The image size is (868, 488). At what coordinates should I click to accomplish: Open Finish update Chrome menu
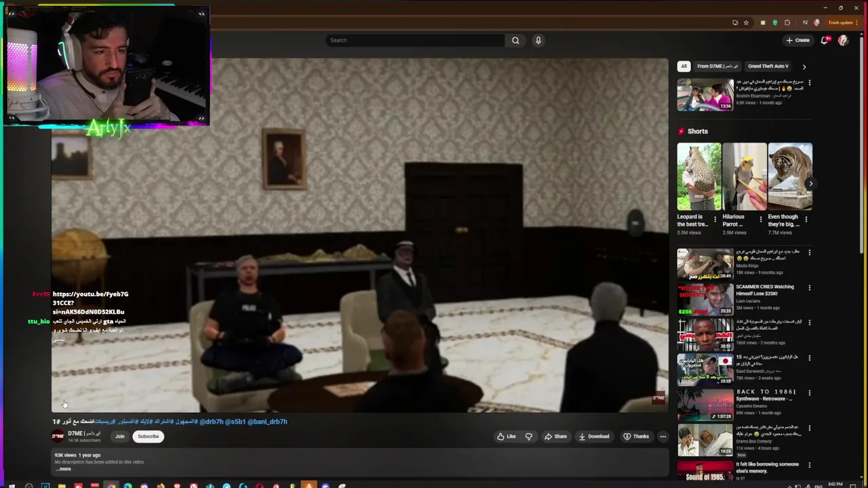tap(844, 22)
